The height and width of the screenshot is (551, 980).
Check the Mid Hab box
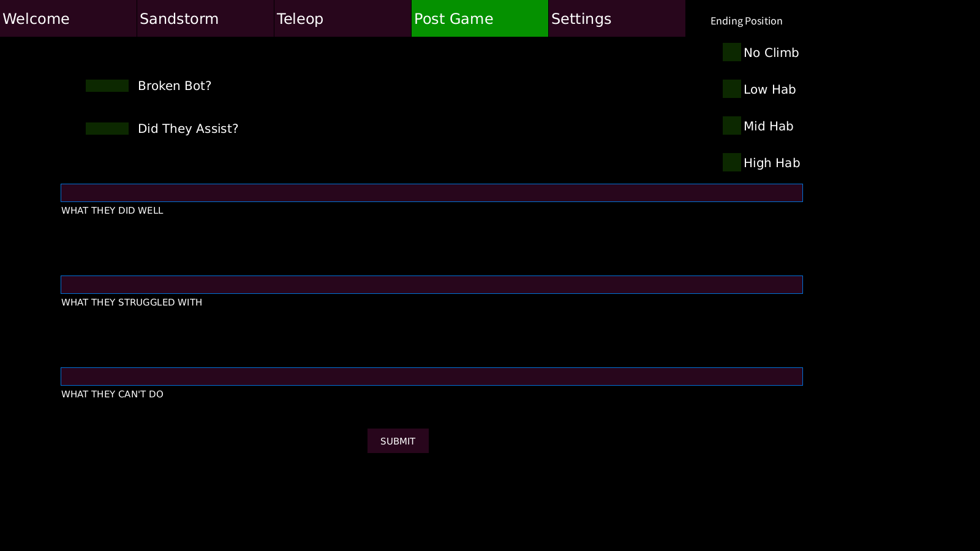pos(732,126)
